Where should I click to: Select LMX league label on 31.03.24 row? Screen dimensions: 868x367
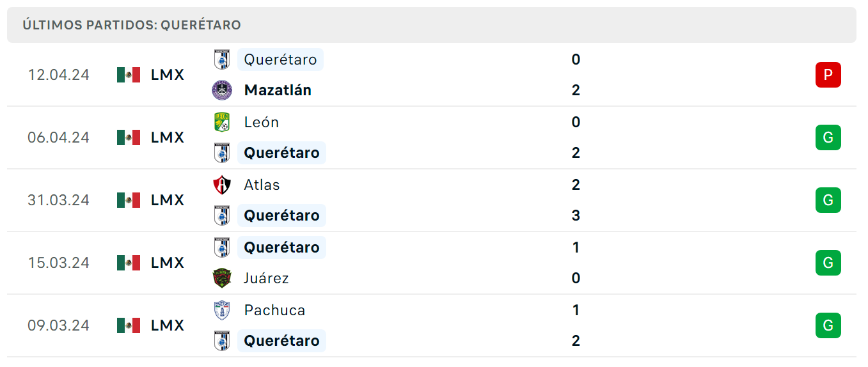[x=168, y=200]
